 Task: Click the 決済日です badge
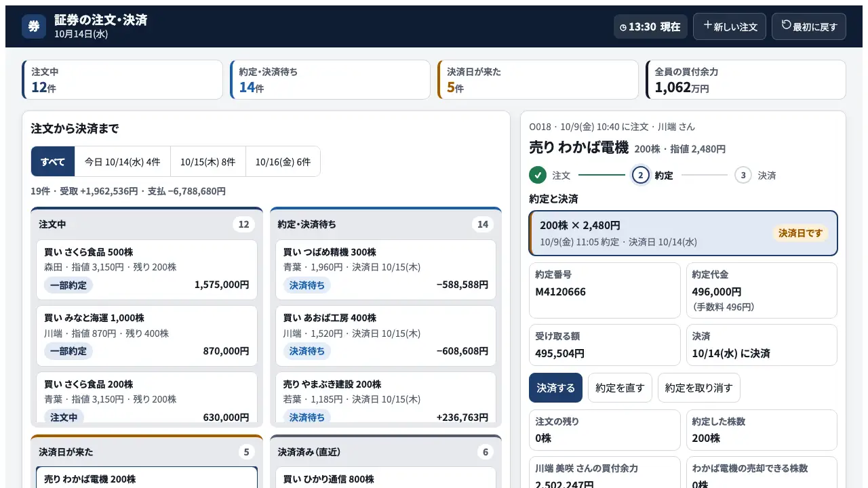coord(800,233)
